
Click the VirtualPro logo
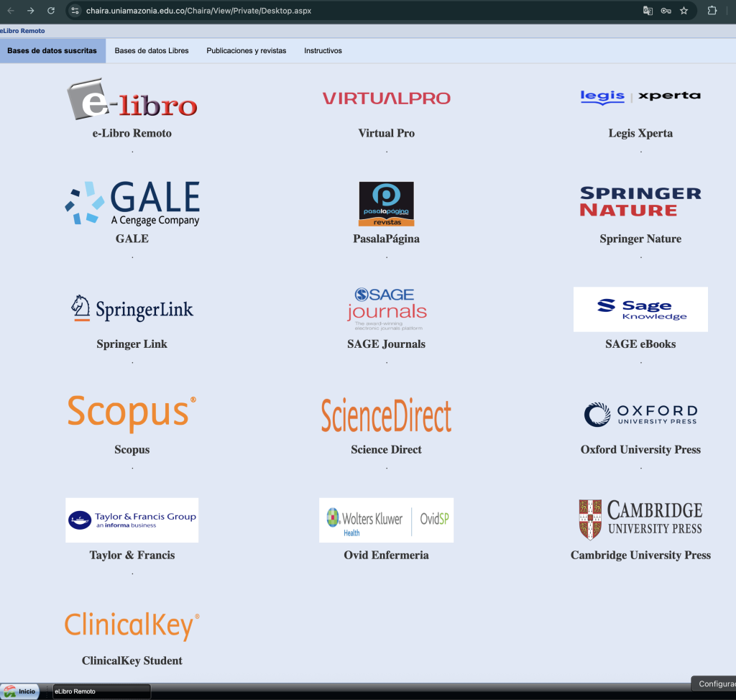click(386, 98)
